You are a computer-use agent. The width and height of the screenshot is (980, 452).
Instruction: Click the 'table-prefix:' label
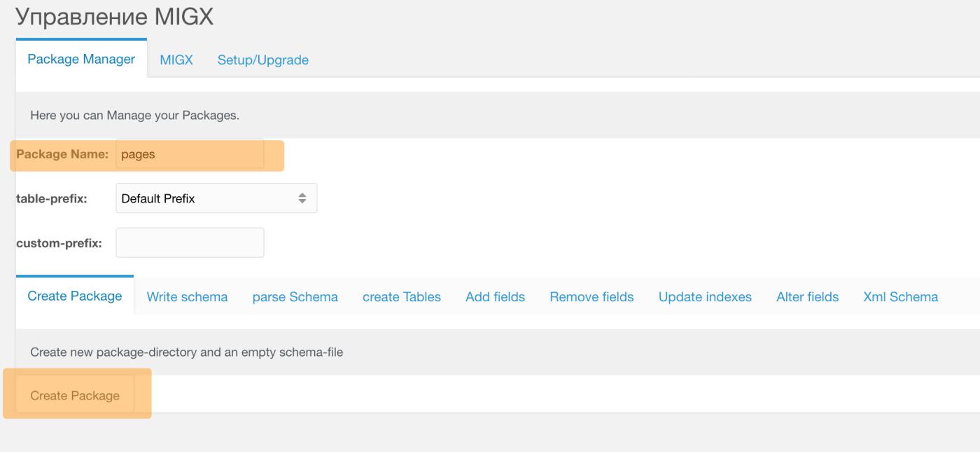pos(51,198)
